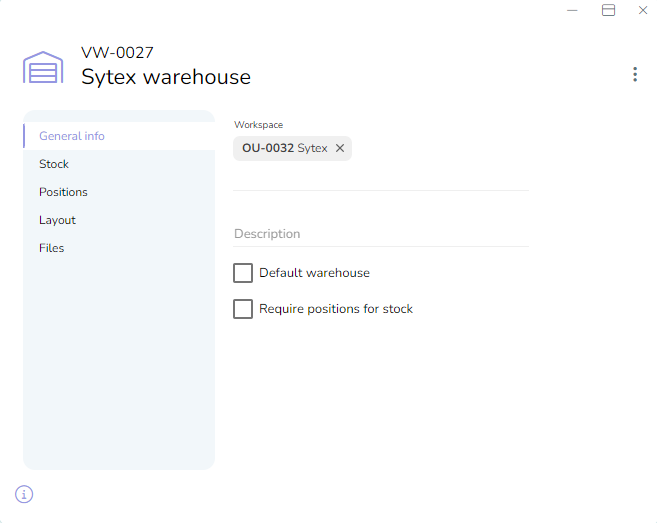This screenshot has height=523, width=657.
Task: Click the info circle icon
Action: 24,494
